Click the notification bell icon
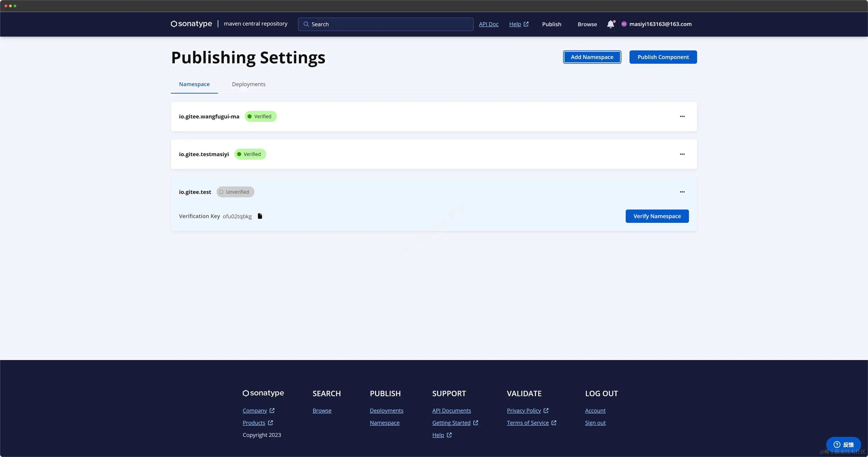 pyautogui.click(x=610, y=24)
